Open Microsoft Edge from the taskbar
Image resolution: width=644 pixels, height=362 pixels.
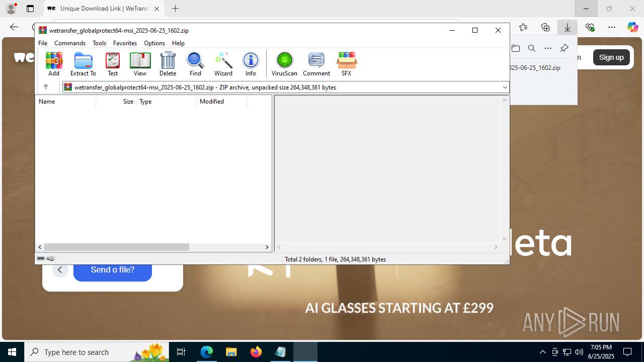[207, 352]
